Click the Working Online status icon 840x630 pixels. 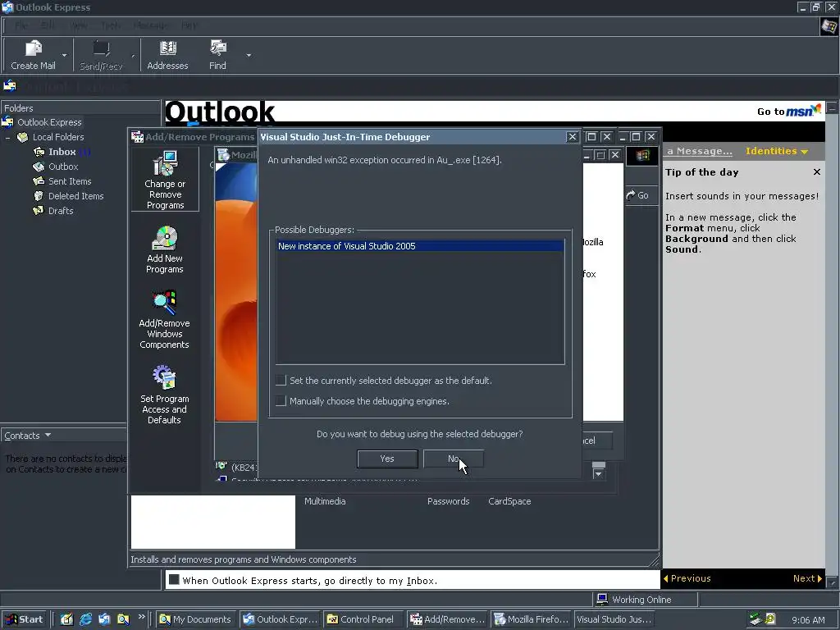[x=602, y=599]
